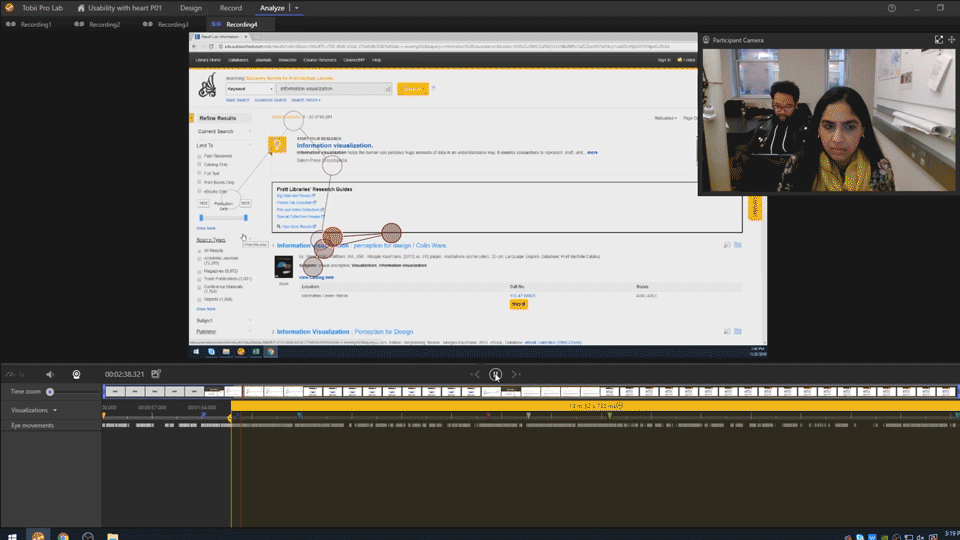Adjust the Time zoom slider handle
Viewport: 960px width, 540px height.
coord(50,392)
